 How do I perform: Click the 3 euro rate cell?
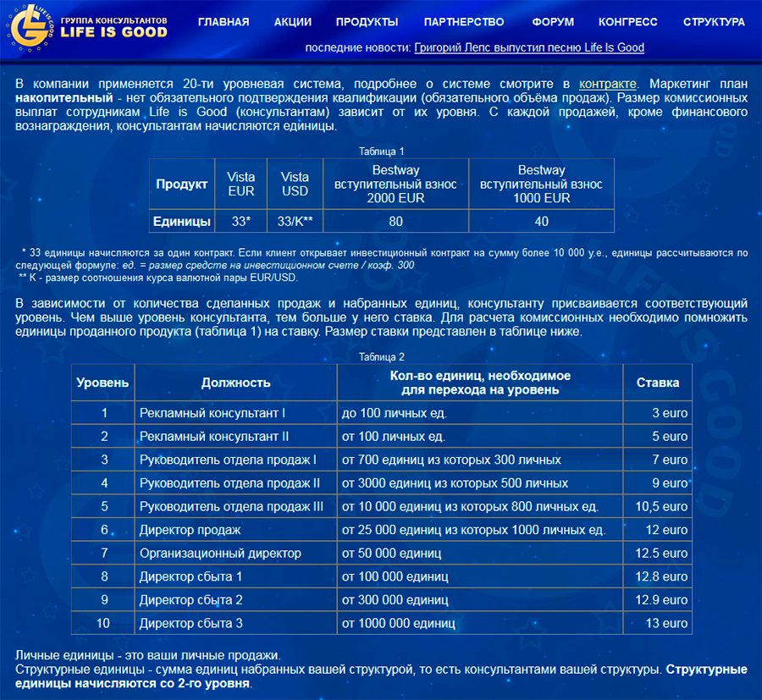658,413
